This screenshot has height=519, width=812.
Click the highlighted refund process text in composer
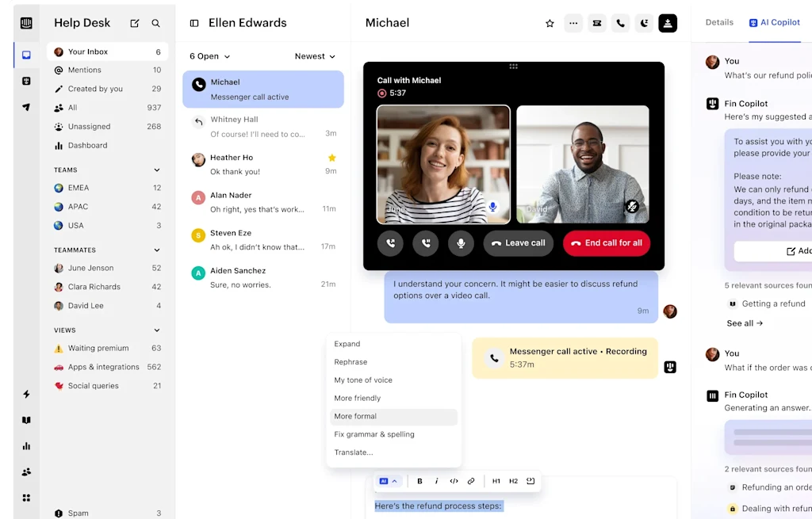coord(438,506)
